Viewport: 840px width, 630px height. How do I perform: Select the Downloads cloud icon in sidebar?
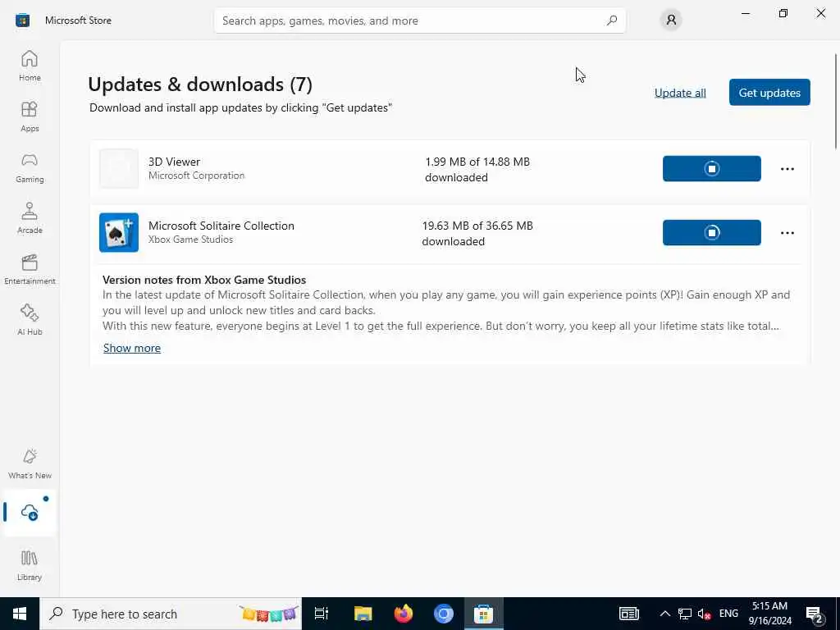(30, 512)
